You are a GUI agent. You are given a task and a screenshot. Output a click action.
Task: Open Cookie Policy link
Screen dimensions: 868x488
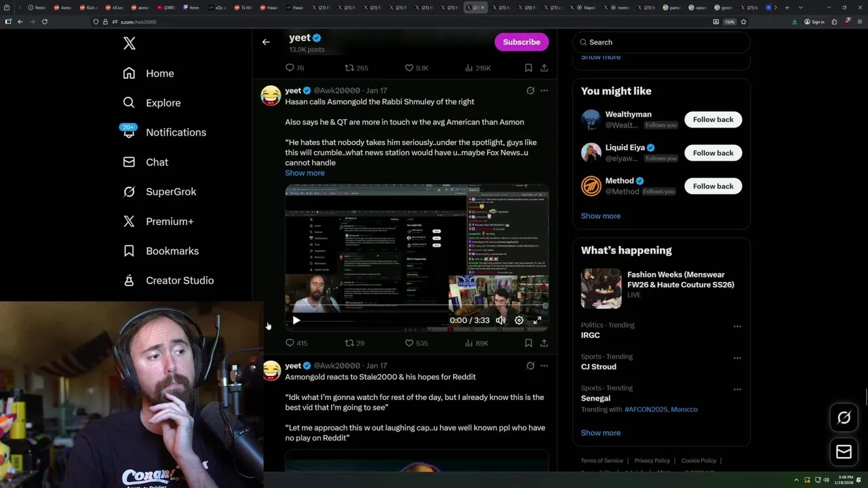tap(698, 461)
